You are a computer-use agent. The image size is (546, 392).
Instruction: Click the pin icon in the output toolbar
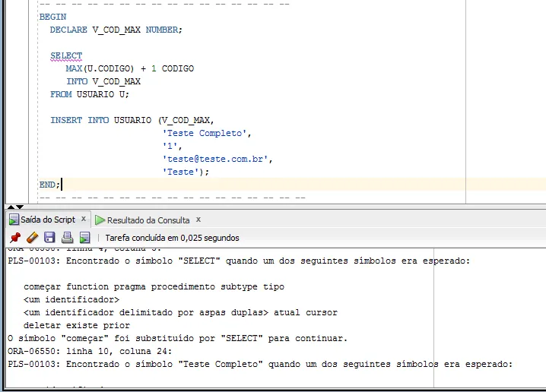14,238
